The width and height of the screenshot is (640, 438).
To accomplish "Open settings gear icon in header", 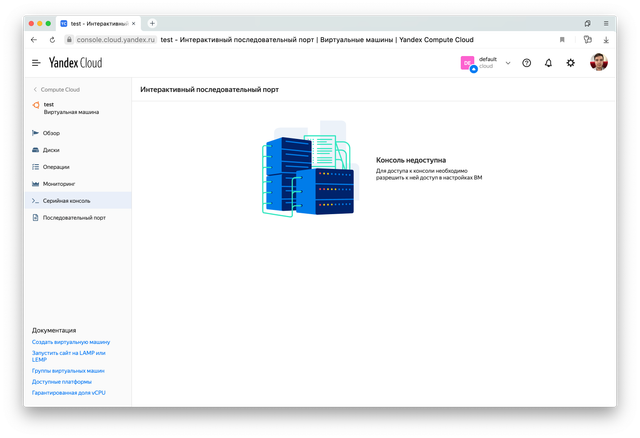I will coord(570,63).
